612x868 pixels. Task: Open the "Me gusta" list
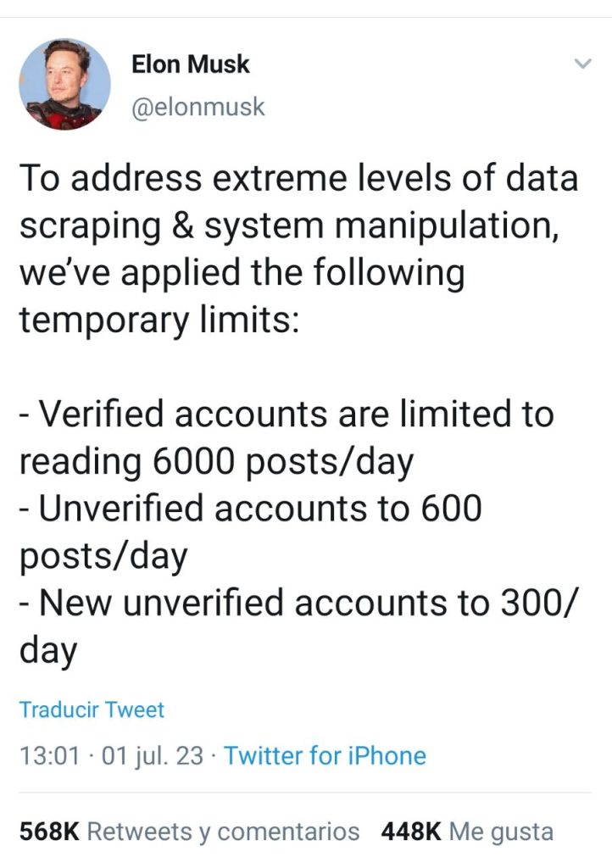pos(501,832)
